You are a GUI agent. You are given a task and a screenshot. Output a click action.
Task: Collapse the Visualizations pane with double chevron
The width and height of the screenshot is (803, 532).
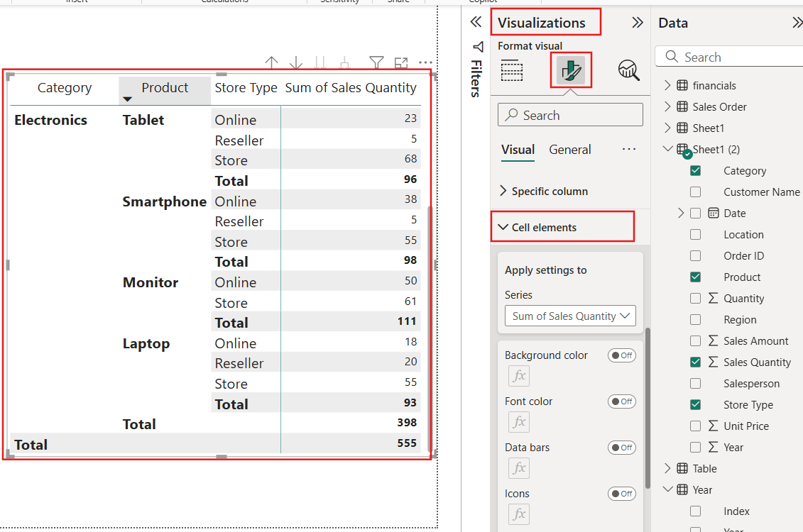click(637, 23)
